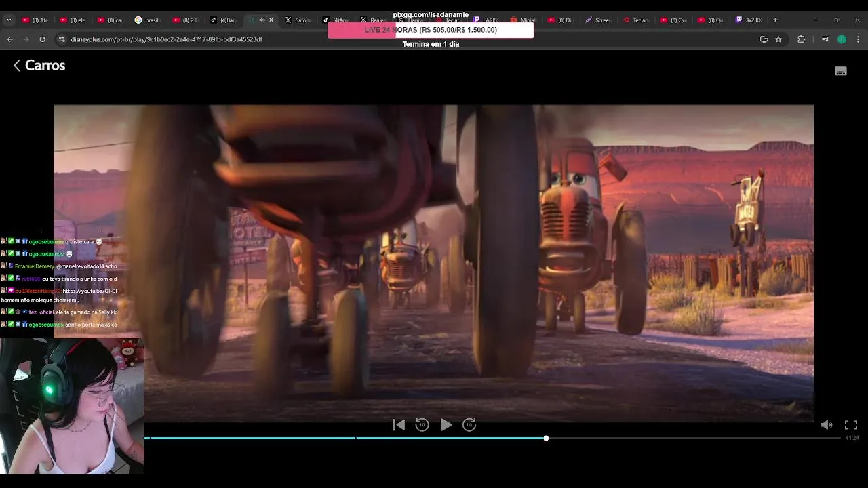Viewport: 868px width, 488px height.
Task: Switch to the '(8) Até' YouTube tab
Action: [35, 20]
